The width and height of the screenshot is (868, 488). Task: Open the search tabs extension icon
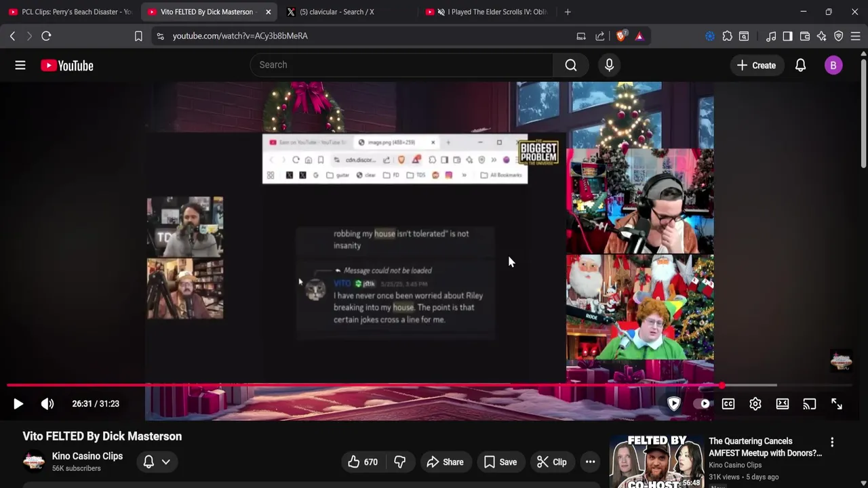tap(744, 36)
